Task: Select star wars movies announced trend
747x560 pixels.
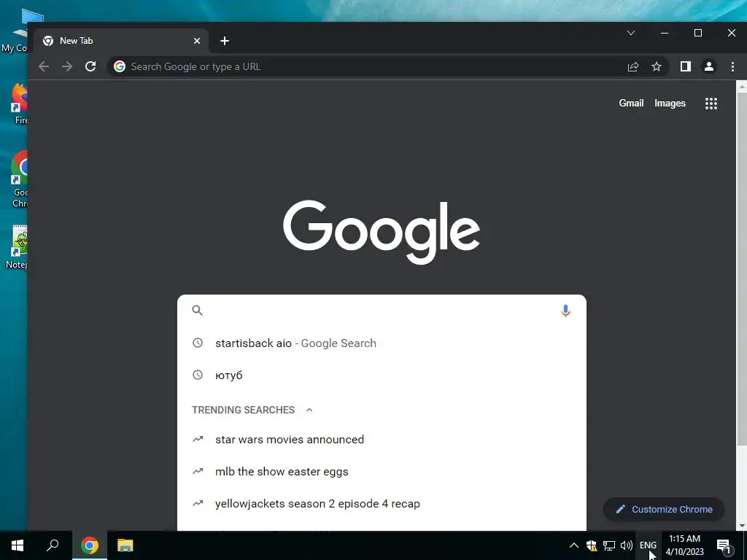Action: (x=382, y=440)
